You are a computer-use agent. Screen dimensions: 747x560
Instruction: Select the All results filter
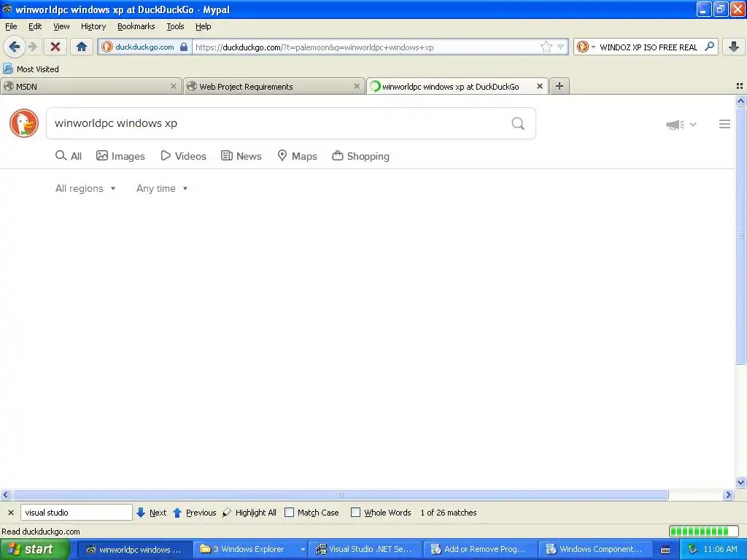[x=69, y=156]
